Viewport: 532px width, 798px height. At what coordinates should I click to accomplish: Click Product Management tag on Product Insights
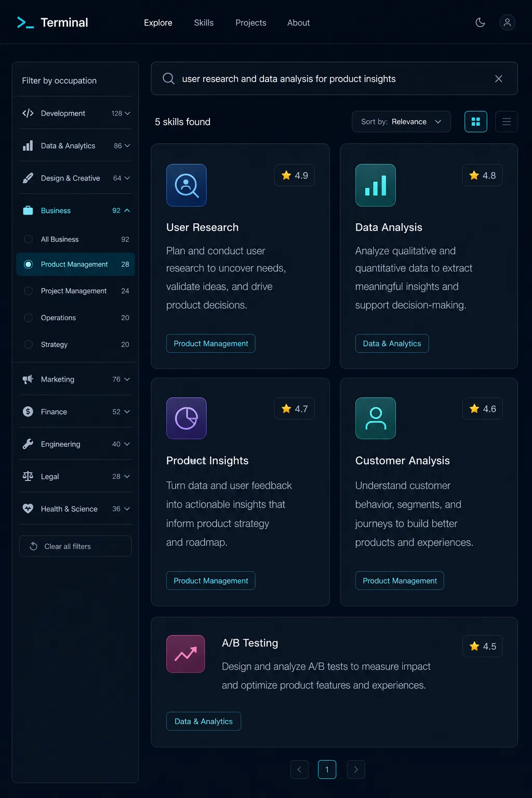tap(210, 580)
